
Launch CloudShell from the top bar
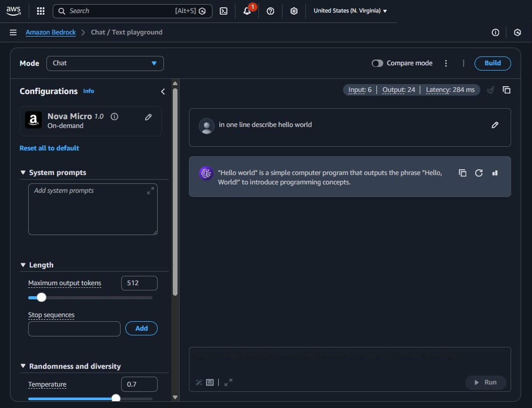(x=223, y=11)
